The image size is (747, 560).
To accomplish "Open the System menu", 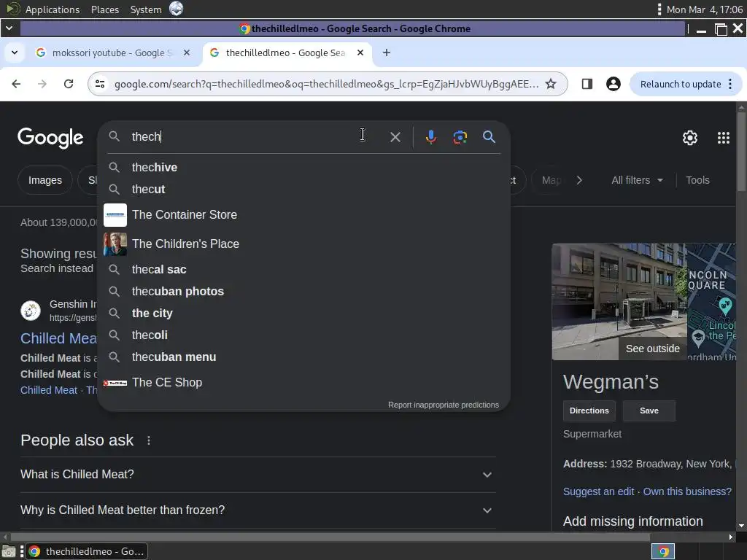I will 146,9.
